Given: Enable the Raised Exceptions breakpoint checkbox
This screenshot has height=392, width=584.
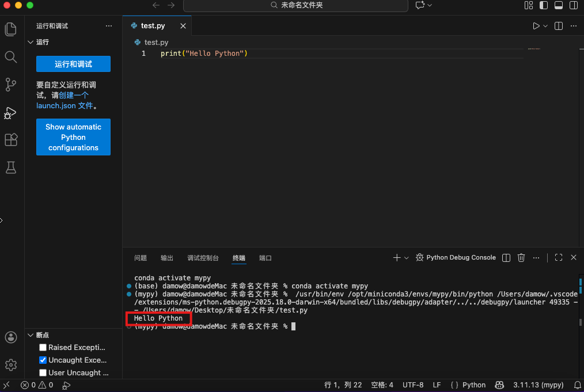Looking at the screenshot, I should (43, 348).
